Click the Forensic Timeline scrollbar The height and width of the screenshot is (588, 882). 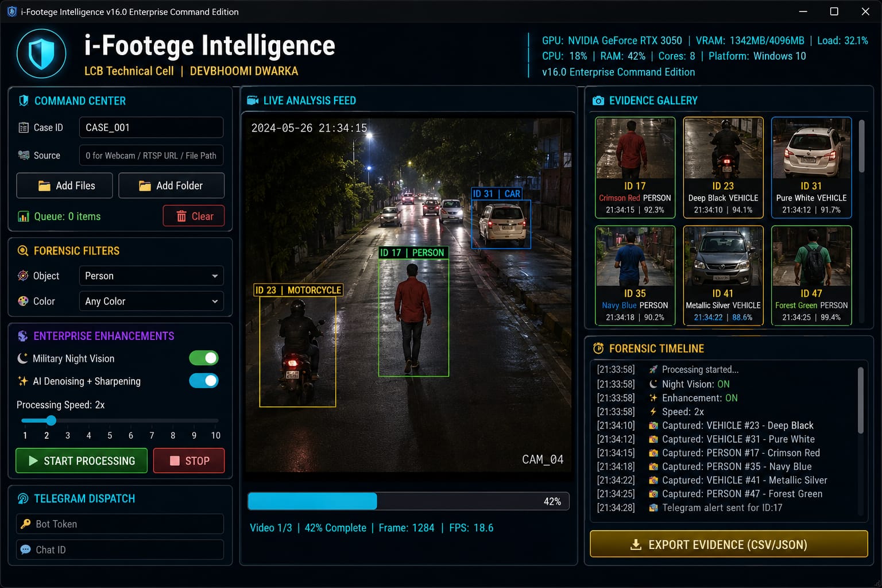[x=861, y=400]
